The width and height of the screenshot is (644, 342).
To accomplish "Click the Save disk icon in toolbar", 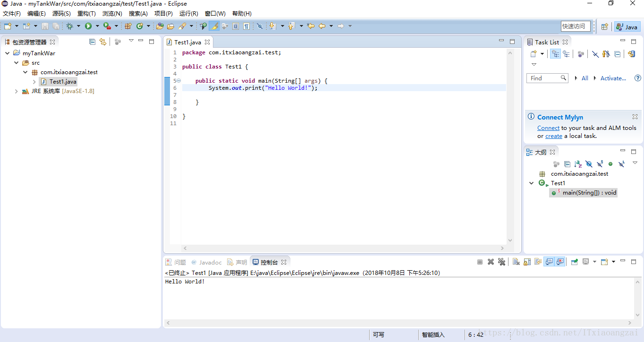I will point(45,26).
